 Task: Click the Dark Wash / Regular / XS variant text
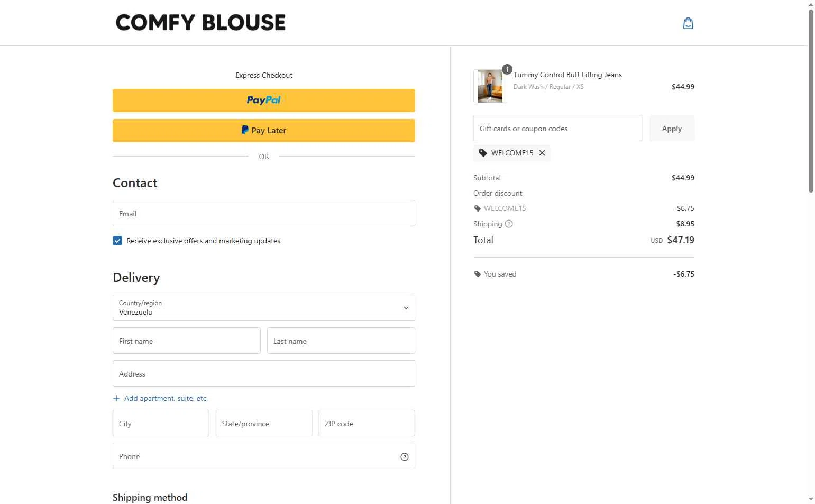[x=548, y=87]
